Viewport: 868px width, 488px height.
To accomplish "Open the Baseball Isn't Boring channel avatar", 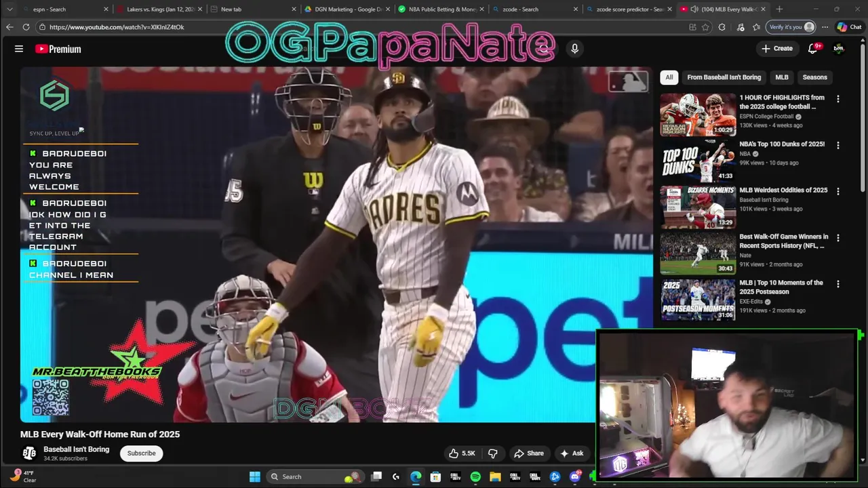I will click(x=29, y=453).
